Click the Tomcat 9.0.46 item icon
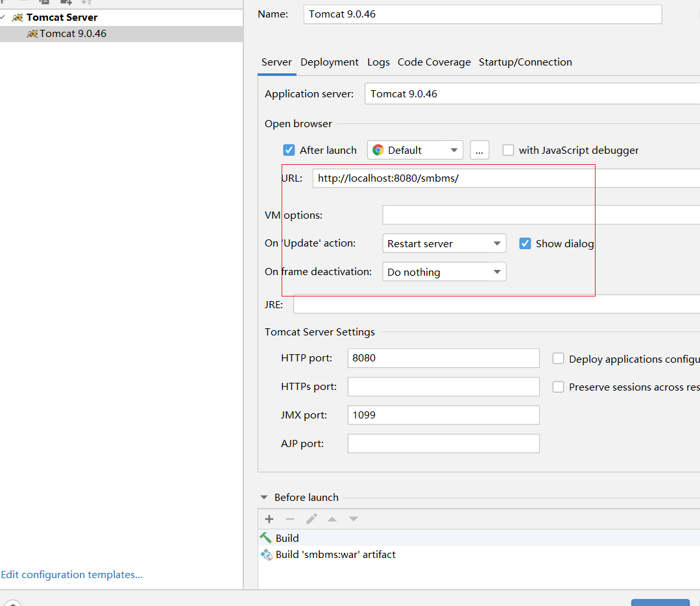The height and width of the screenshot is (606, 700). pos(32,34)
